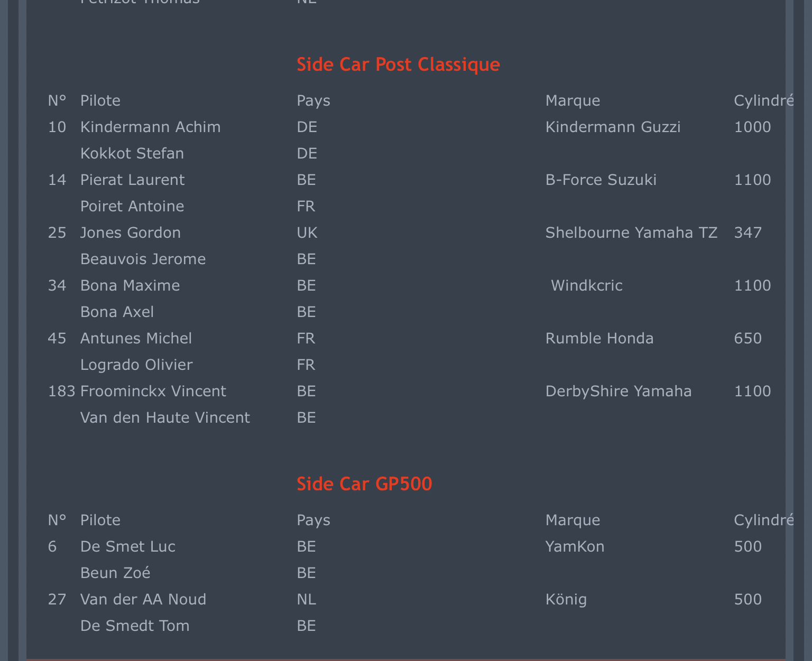Viewport: 812px width, 661px height.
Task: Click Kindermann Guzzi marque cell
Action: (x=613, y=127)
